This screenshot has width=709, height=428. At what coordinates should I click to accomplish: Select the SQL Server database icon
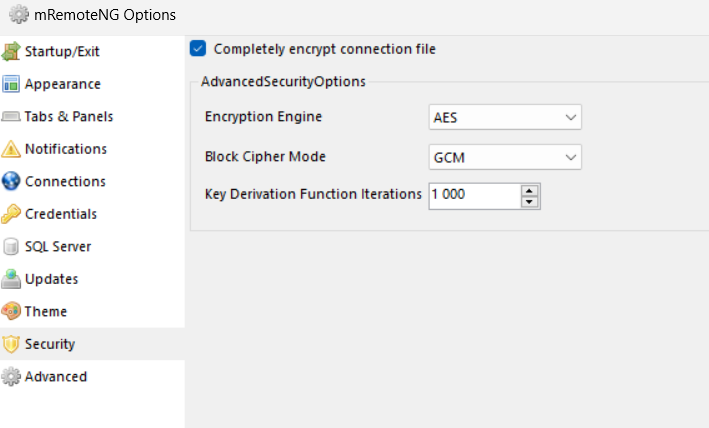11,247
